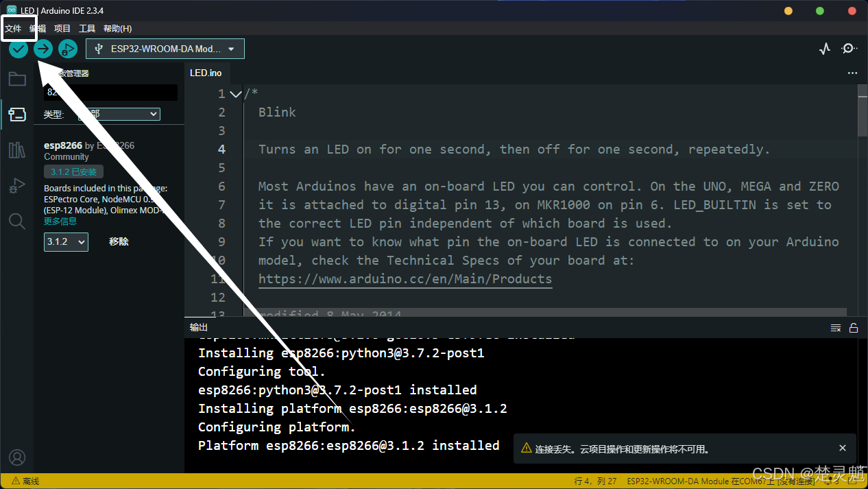Open the 编辑 menu
This screenshot has width=868, height=489.
[x=38, y=29]
